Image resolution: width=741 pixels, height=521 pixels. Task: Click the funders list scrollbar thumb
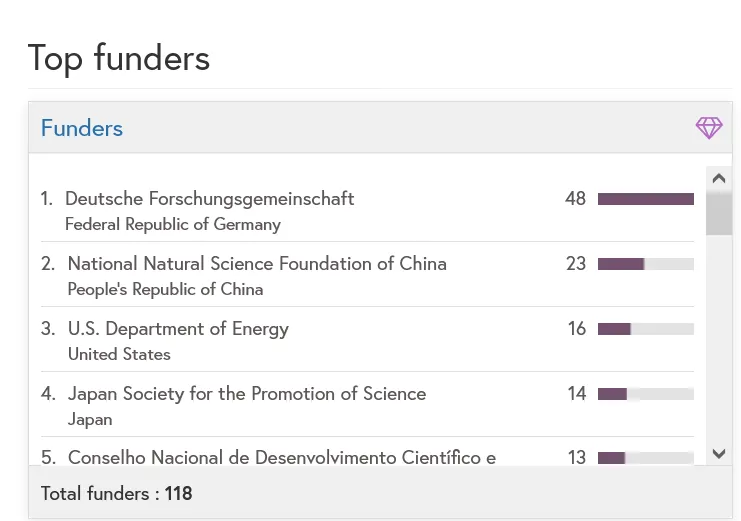(x=718, y=212)
